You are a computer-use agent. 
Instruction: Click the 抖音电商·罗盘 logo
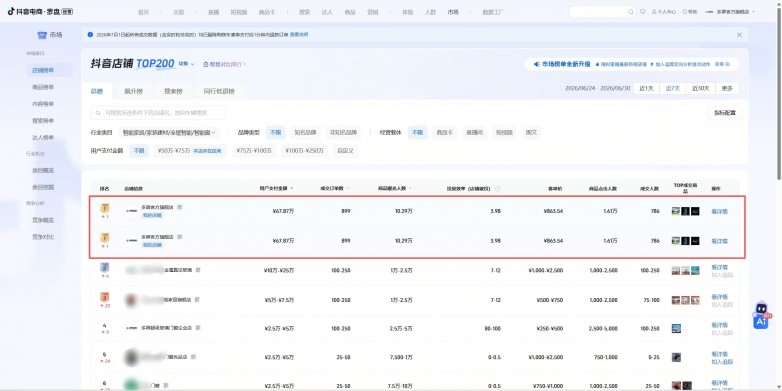click(x=40, y=11)
